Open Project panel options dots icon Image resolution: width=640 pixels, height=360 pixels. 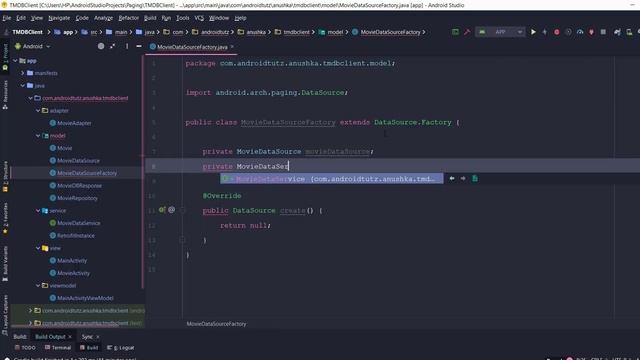(127, 46)
